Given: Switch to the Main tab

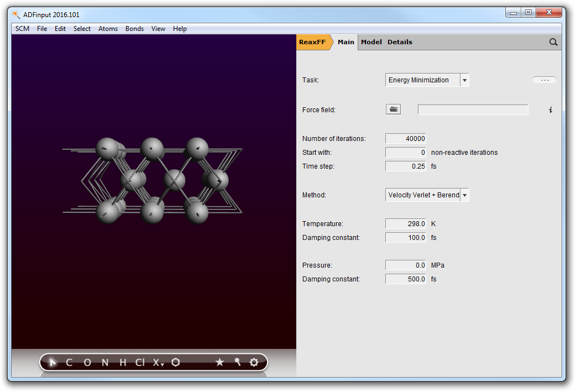Looking at the screenshot, I should pyautogui.click(x=346, y=42).
